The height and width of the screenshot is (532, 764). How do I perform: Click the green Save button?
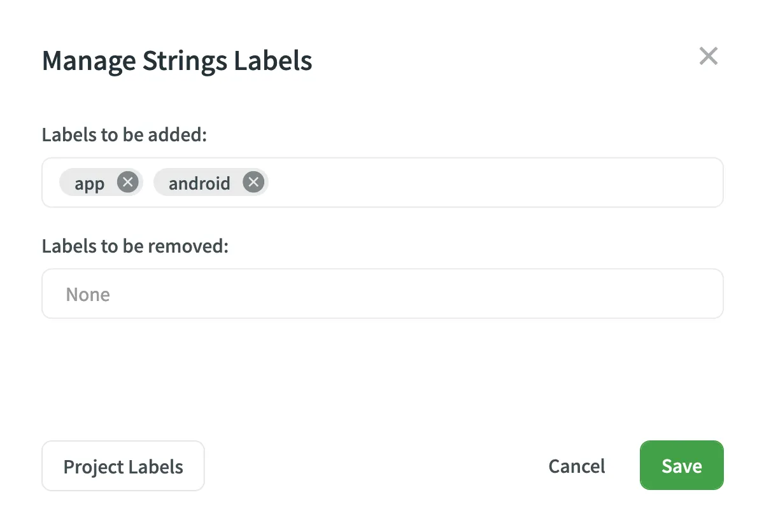pos(681,465)
